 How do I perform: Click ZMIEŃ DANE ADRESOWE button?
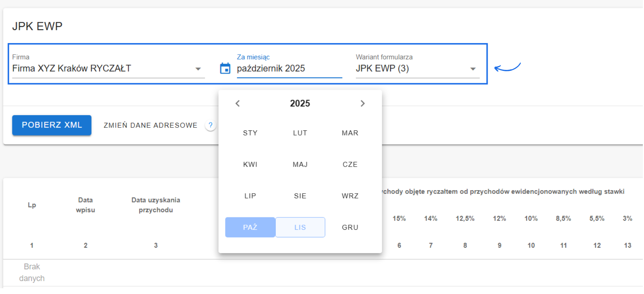pyautogui.click(x=150, y=125)
